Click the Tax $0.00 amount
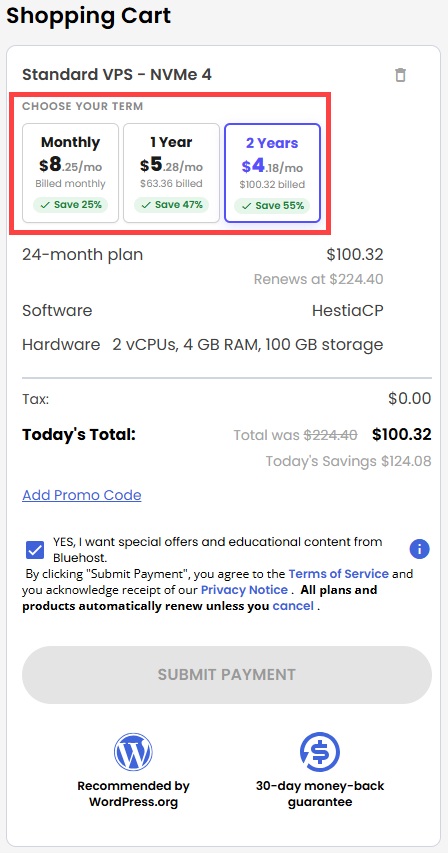The height and width of the screenshot is (853, 448). 410,399
